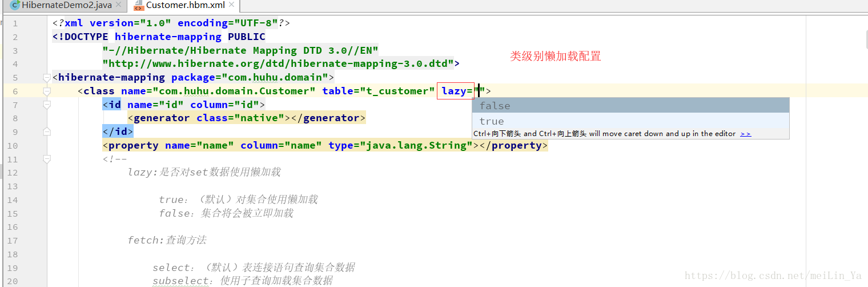The height and width of the screenshot is (287, 868).
Task: Click line number 6 in the gutter
Action: 15,91
